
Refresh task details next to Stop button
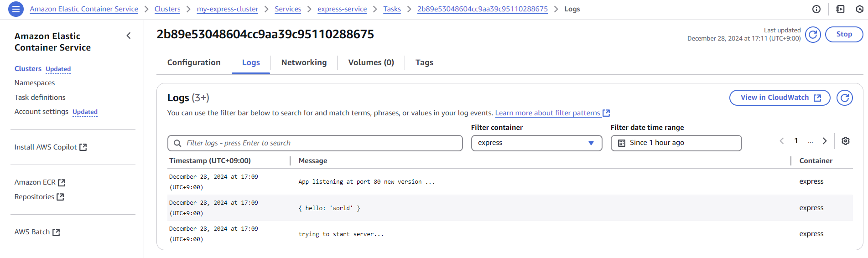click(813, 34)
